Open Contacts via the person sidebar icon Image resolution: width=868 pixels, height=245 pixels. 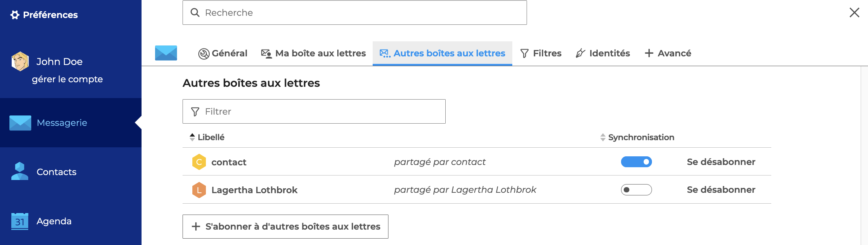pos(20,171)
